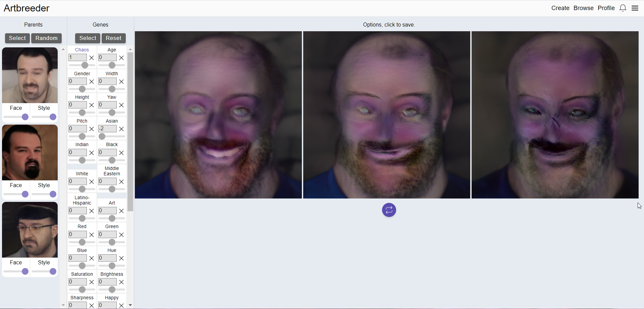
Task: Click the Artbreeder logo
Action: 26,8
